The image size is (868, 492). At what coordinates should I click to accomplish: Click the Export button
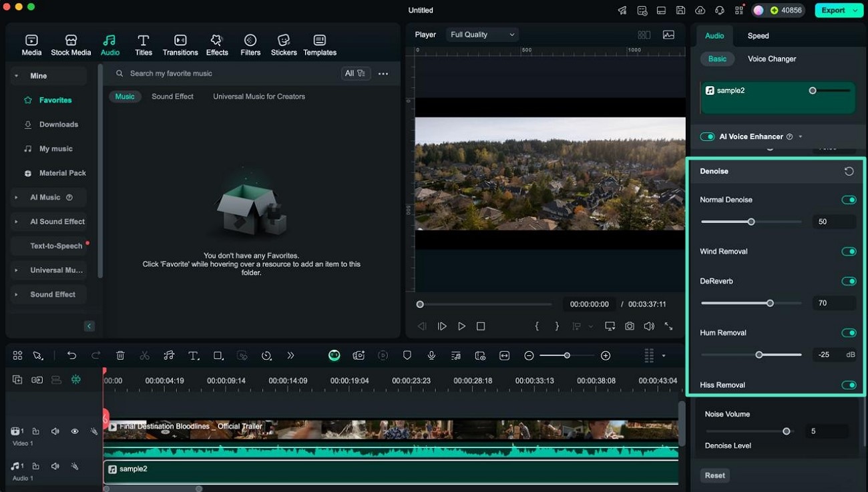tap(833, 10)
